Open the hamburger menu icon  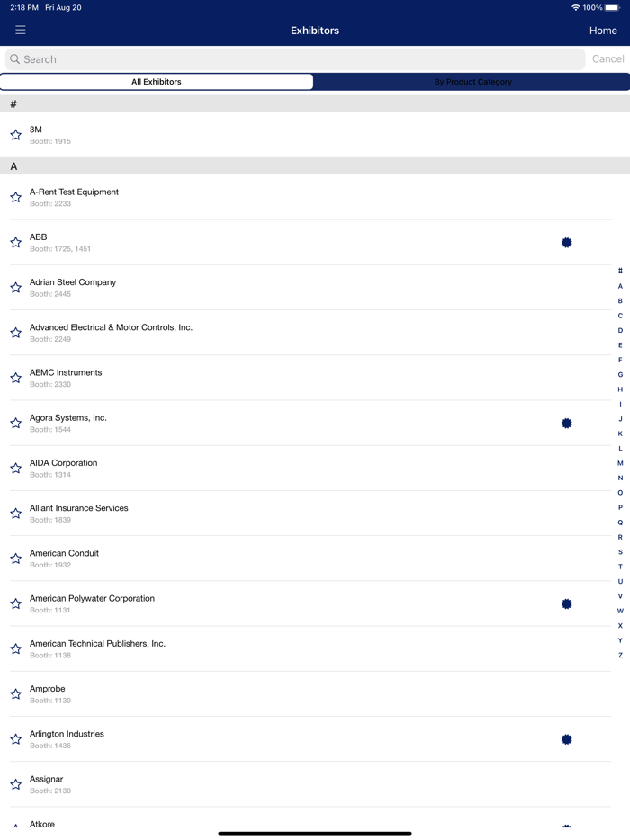20,30
